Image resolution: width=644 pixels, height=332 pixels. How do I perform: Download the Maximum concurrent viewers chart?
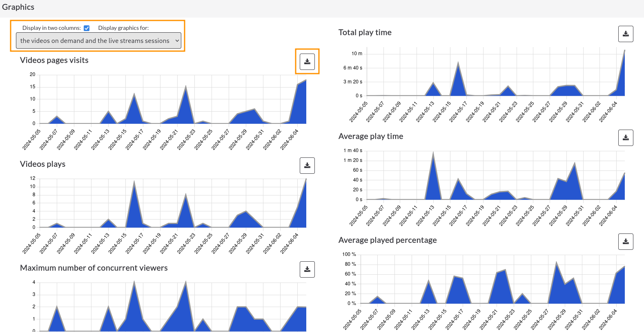pos(307,269)
